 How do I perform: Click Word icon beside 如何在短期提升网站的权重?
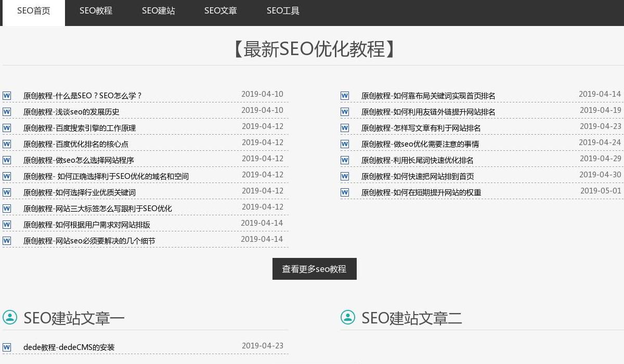click(345, 192)
